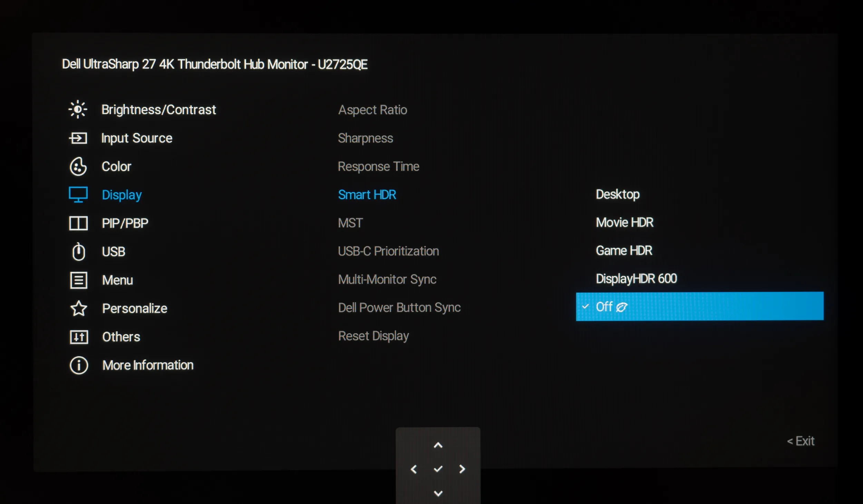The width and height of the screenshot is (863, 504).
Task: Open the Sharpness adjustment item
Action: pyautogui.click(x=365, y=138)
